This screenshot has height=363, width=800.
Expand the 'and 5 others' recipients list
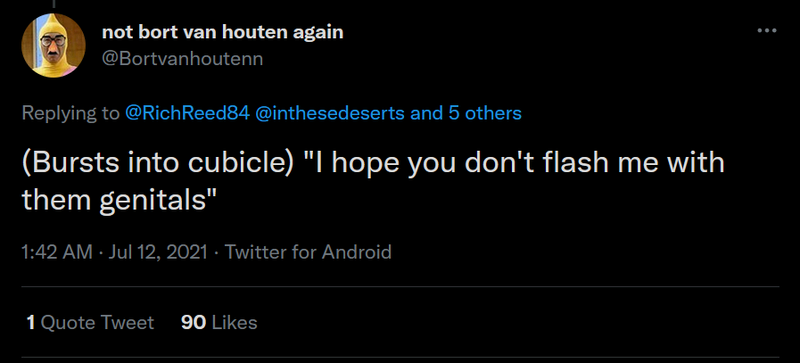466,113
